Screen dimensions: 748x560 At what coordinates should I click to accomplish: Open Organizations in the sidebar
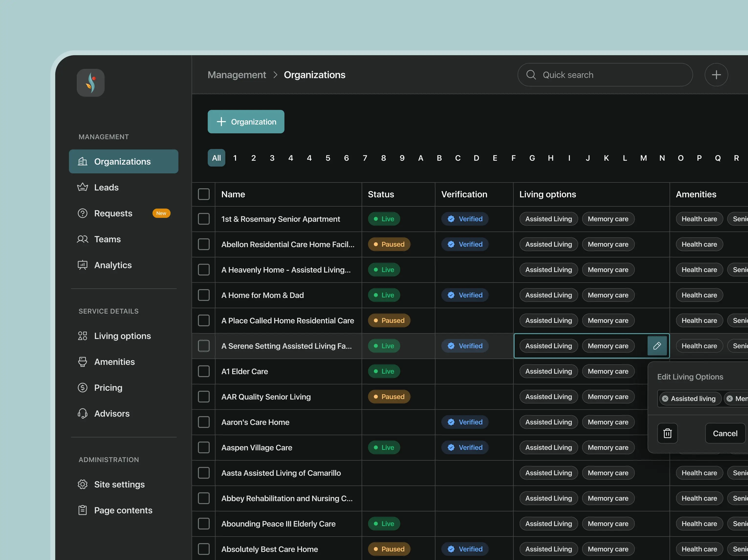click(123, 161)
